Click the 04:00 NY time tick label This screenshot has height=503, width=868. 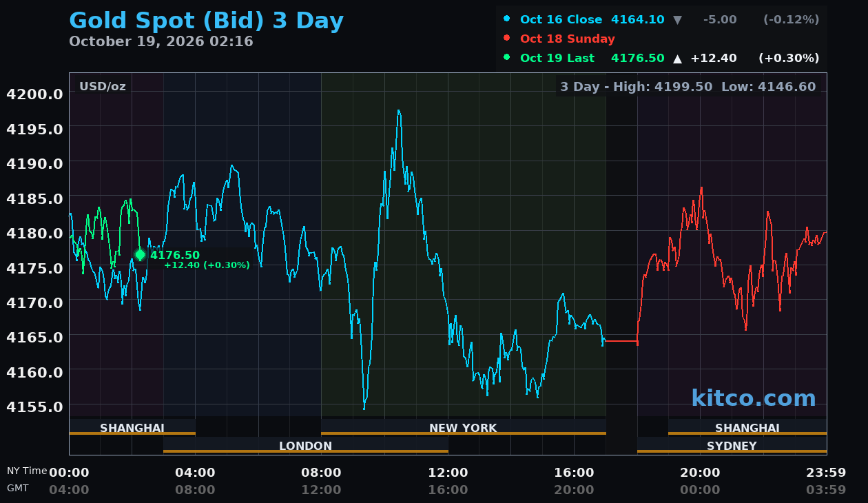[x=195, y=473]
